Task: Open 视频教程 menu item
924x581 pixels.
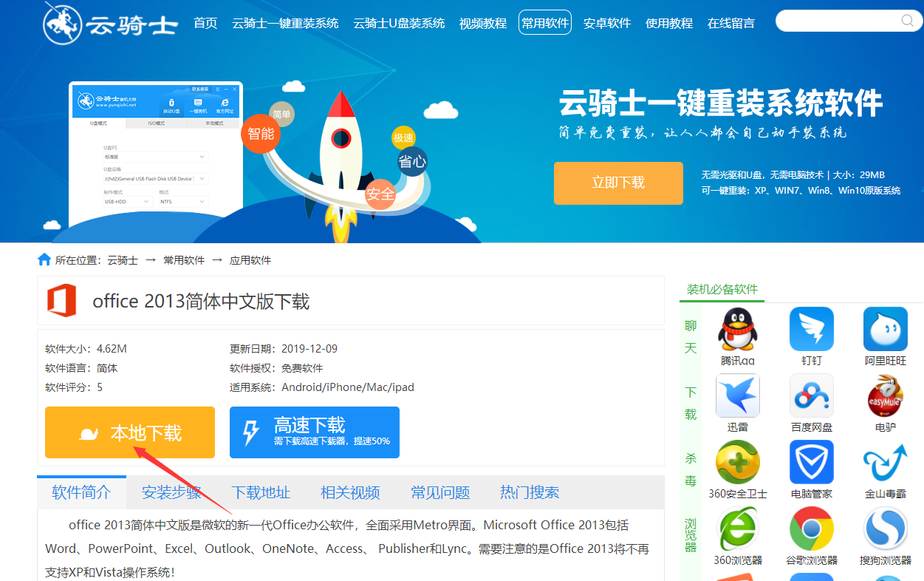Action: pyautogui.click(x=483, y=23)
